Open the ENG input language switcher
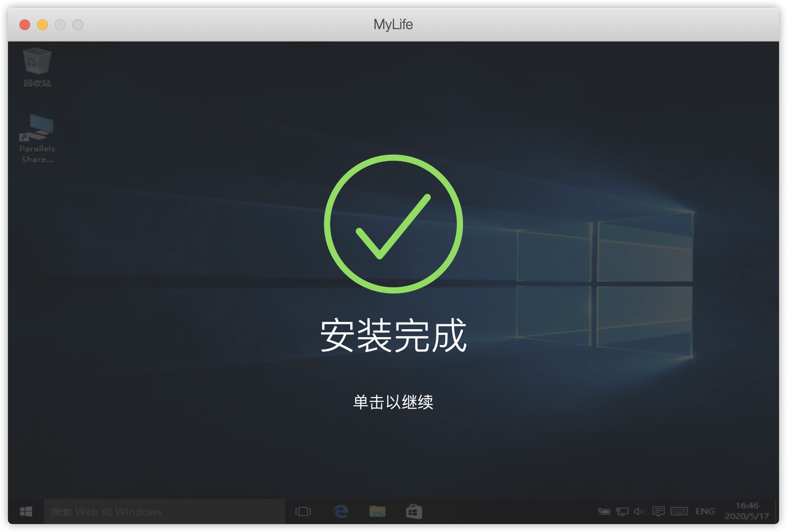 [705, 511]
